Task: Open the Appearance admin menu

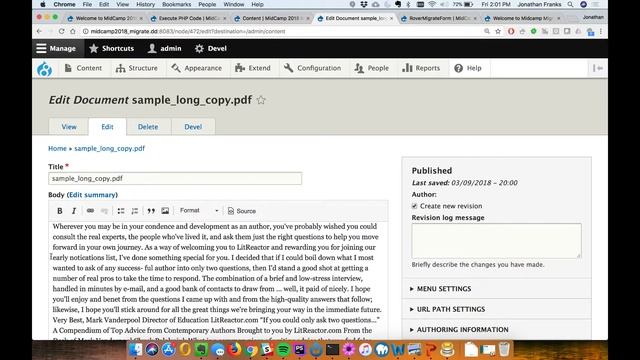Action: coord(197,68)
